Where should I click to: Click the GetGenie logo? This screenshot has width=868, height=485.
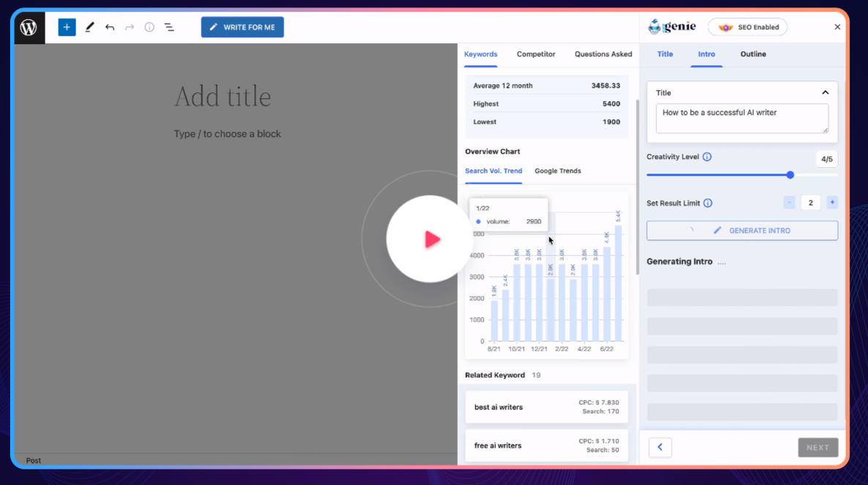[671, 26]
